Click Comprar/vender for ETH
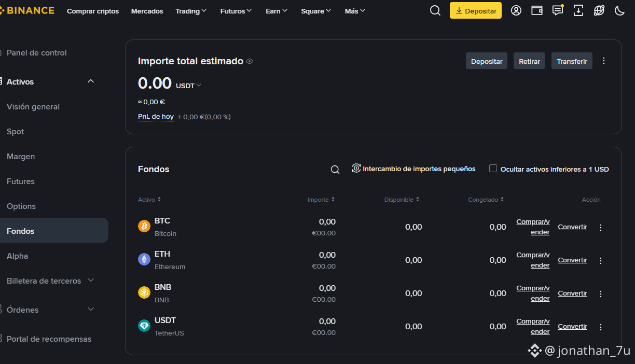635x364 pixels. tap(533, 260)
